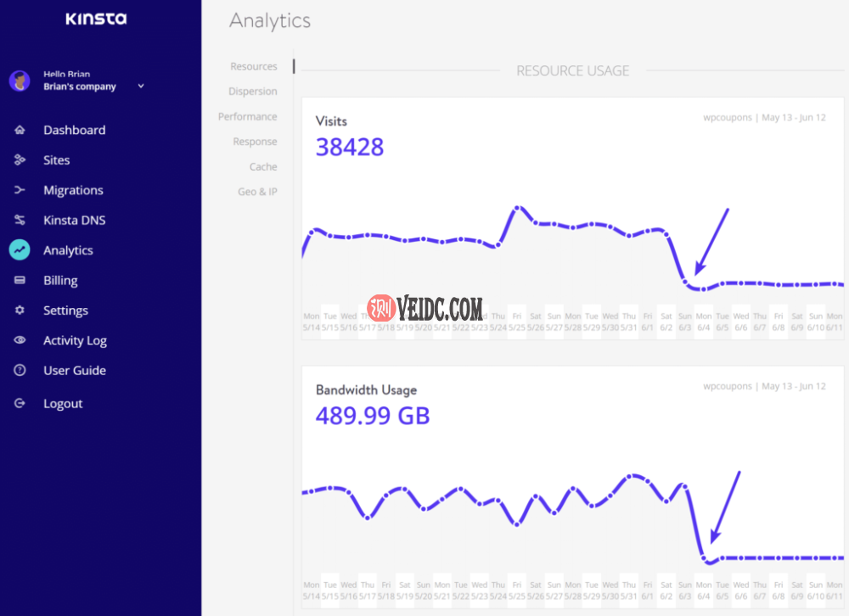Click the Visits total 38428
Screen dimensions: 849x616
tap(350, 148)
